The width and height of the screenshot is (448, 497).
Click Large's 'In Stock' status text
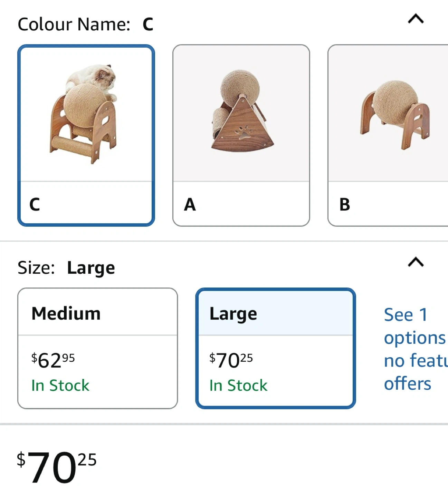tap(238, 385)
